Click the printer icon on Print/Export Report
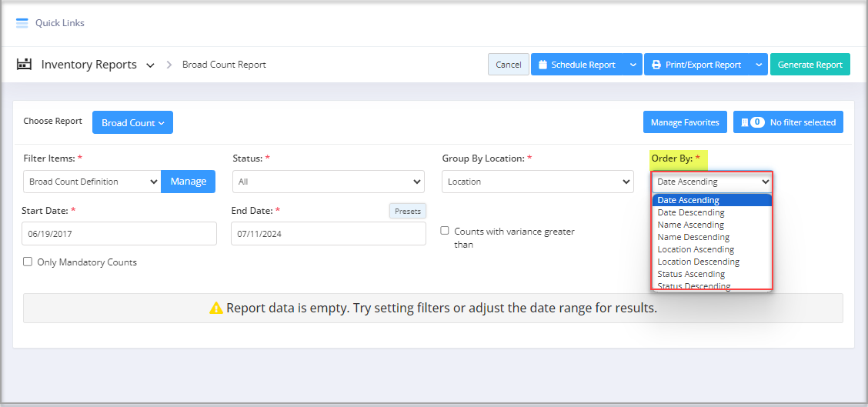Screen dimensions: 868x407 [656, 65]
